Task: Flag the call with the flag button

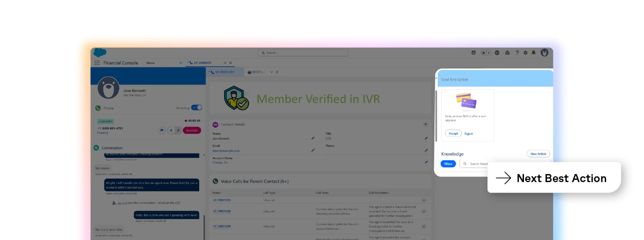Action: 162,130
